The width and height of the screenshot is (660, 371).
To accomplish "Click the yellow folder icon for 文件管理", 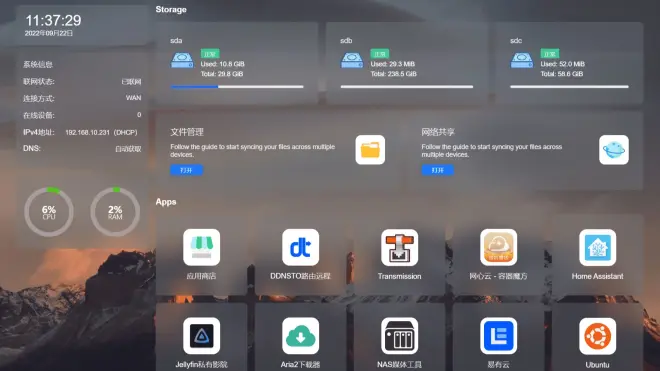I will coord(370,149).
